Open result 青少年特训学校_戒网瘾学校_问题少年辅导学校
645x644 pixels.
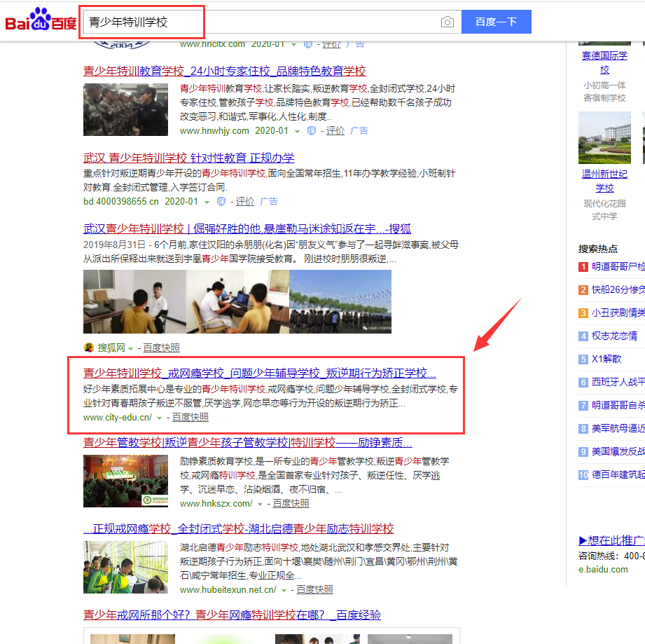click(x=260, y=374)
